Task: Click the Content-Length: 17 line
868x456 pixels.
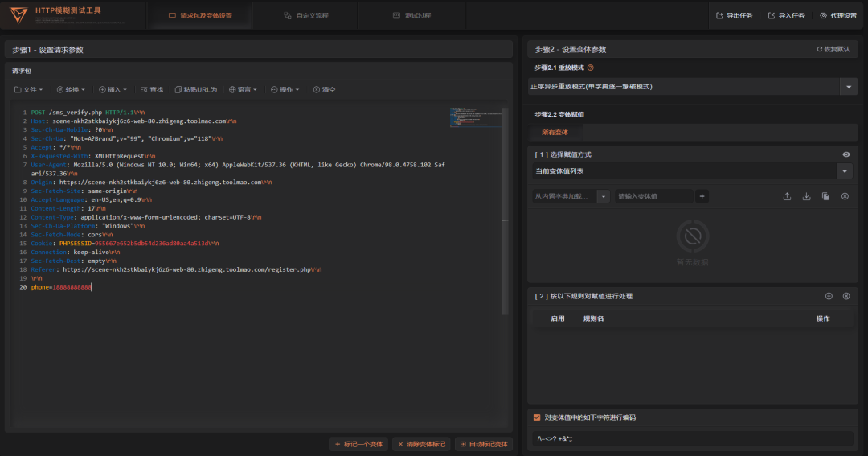Action: click(68, 208)
